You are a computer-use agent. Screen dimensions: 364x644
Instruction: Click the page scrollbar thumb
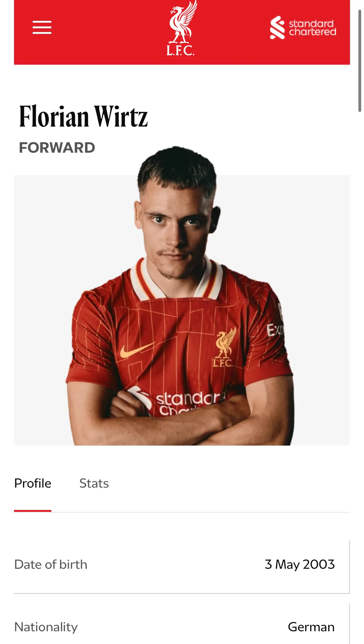pos(360,61)
